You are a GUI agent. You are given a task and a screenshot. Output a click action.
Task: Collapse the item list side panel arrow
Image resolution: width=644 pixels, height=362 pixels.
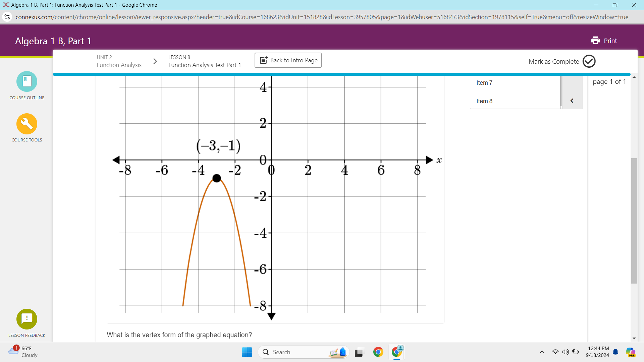click(572, 101)
